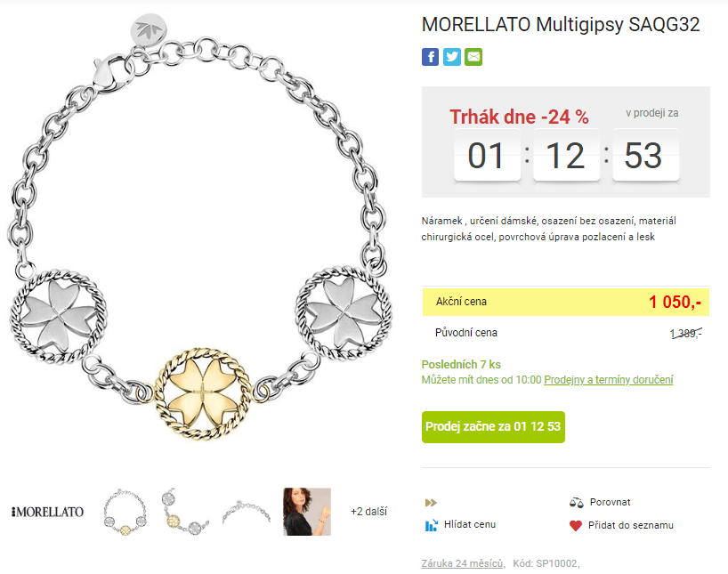This screenshot has width=728, height=574.
Task: Click the double arrow icon
Action: [431, 503]
